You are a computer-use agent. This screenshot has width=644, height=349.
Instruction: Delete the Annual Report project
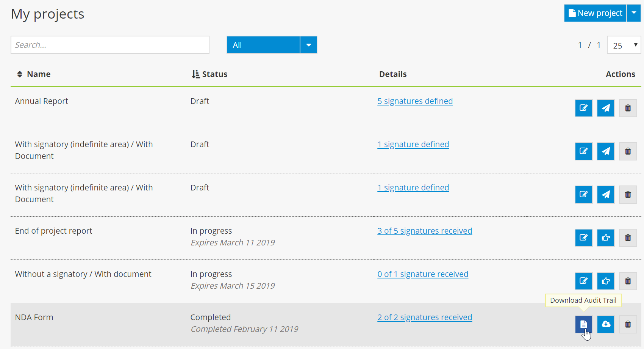(628, 108)
